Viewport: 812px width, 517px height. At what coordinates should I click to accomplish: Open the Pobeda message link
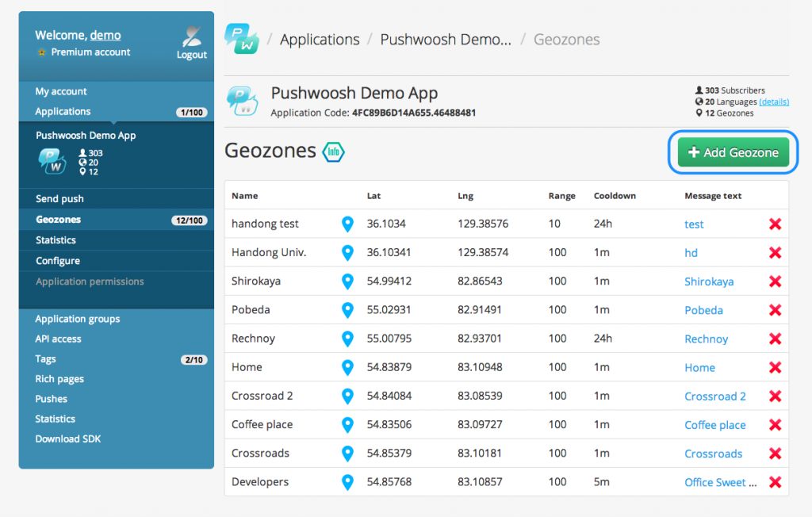[704, 310]
